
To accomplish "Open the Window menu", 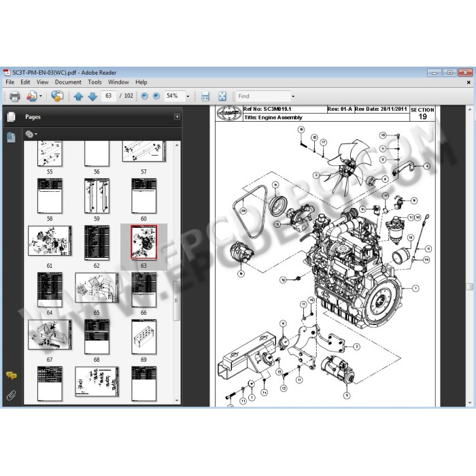I will click(x=118, y=82).
